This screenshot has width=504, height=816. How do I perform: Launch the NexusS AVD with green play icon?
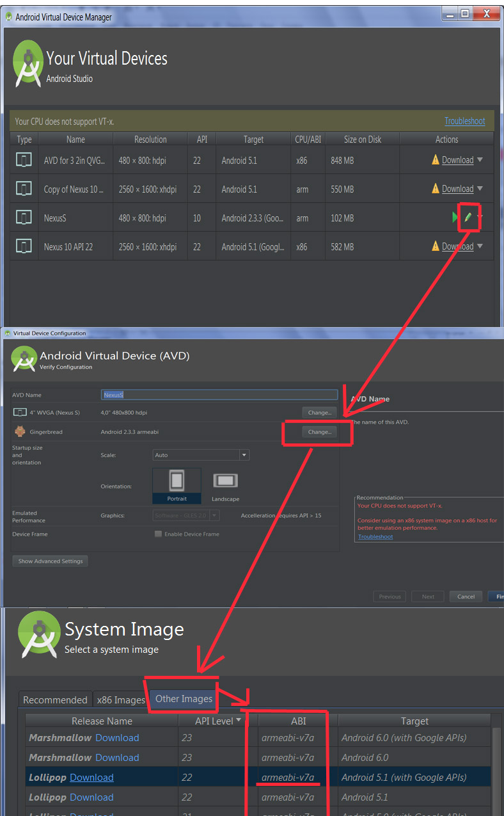455,218
